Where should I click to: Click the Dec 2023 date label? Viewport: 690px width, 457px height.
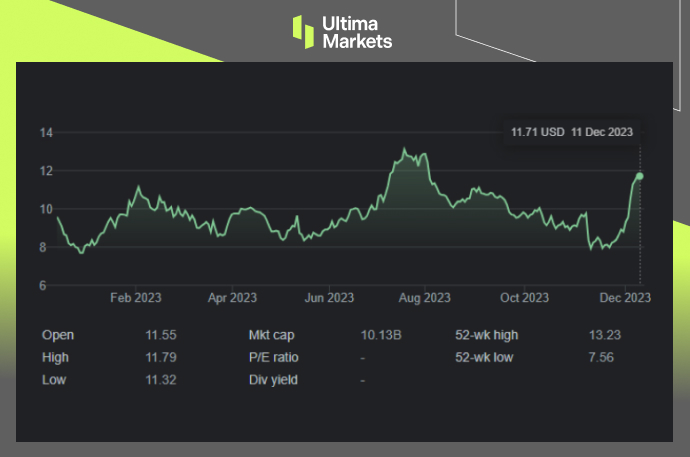(x=625, y=297)
